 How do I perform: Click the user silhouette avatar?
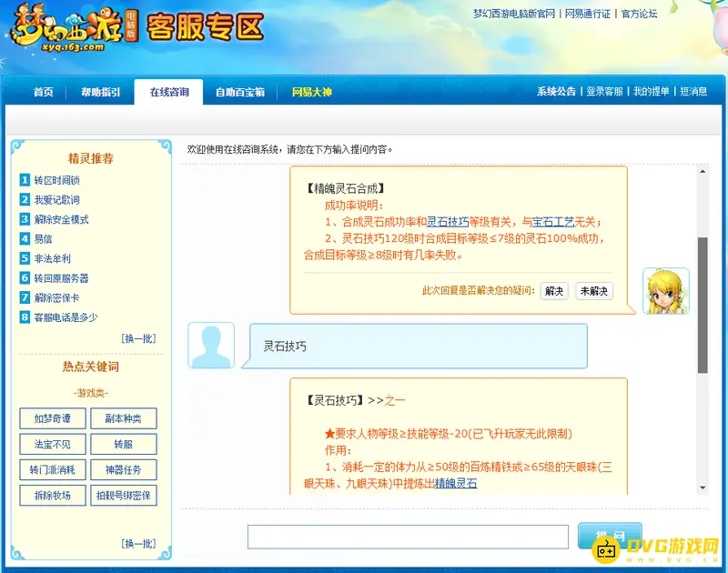coord(211,346)
